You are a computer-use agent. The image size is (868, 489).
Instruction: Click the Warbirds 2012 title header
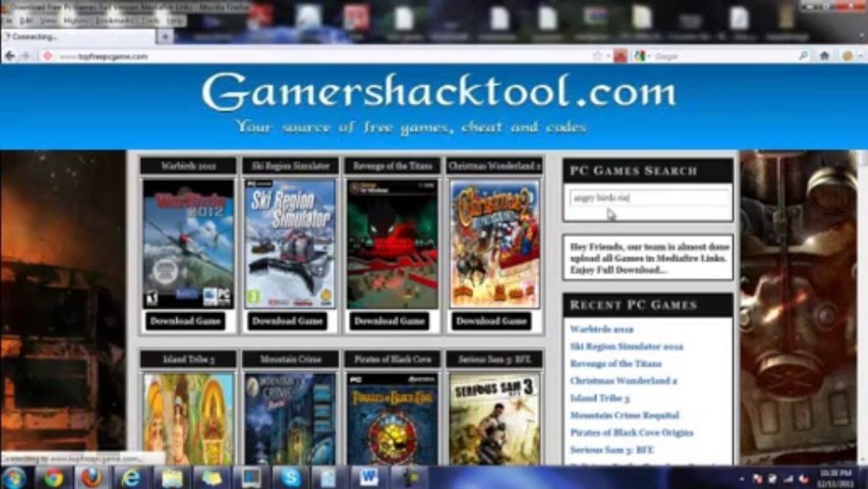pos(188,166)
